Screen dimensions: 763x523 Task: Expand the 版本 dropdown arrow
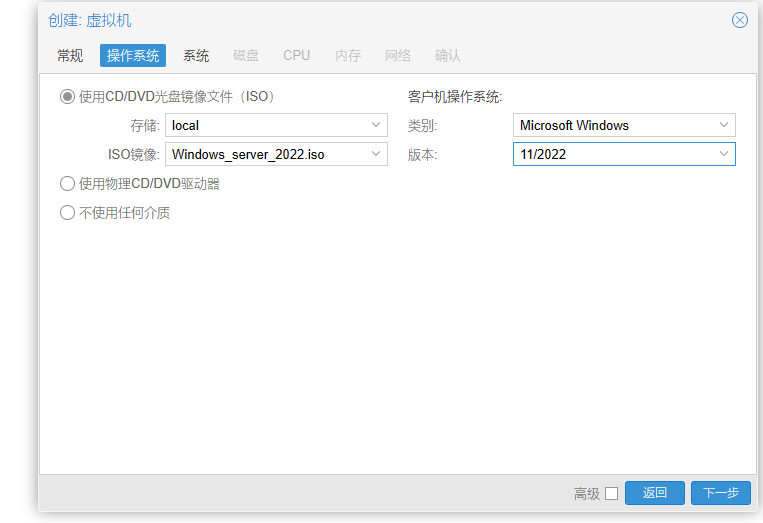pyautogui.click(x=724, y=154)
